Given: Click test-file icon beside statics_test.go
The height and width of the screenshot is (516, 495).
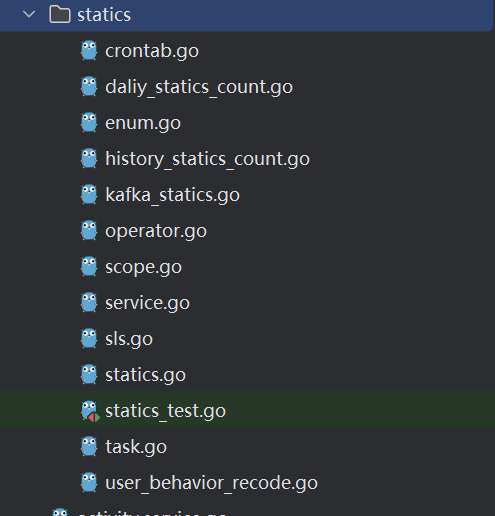Looking at the screenshot, I should pos(90,411).
